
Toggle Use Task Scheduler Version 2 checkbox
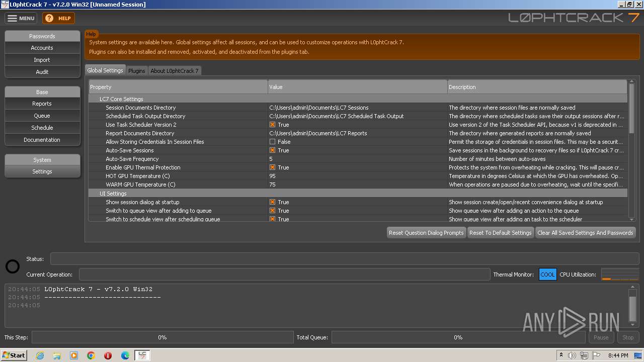coord(272,125)
